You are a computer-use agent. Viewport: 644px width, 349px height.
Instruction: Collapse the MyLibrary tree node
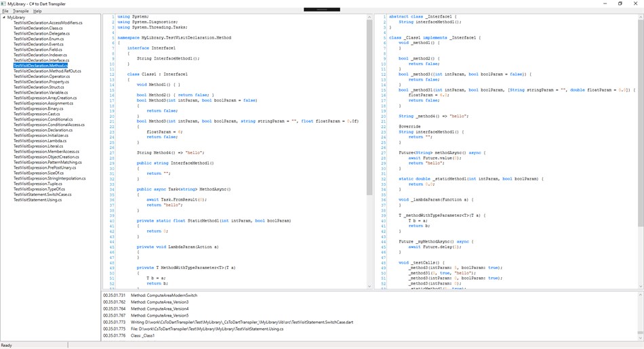4,18
